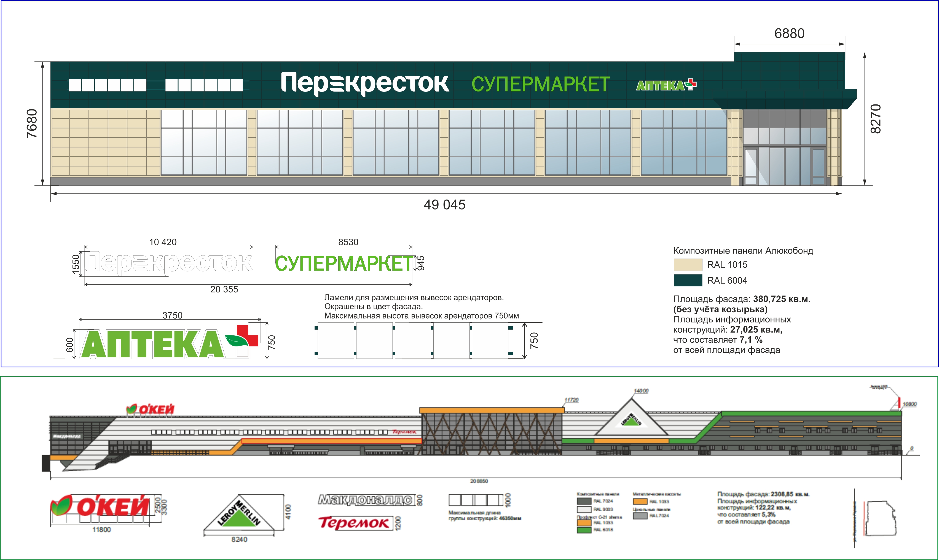Pick the RAL 6004 dark green swatch
The image size is (939, 560).
688,280
